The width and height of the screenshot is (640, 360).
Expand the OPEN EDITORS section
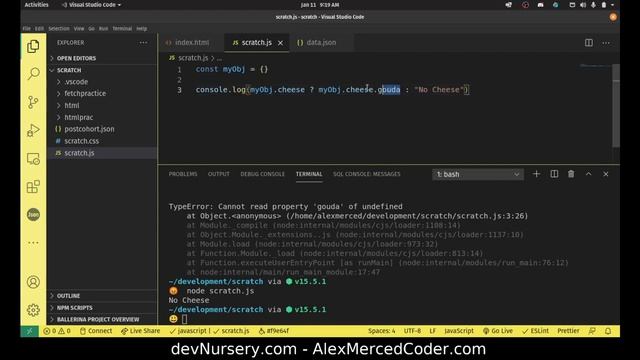coord(102,58)
